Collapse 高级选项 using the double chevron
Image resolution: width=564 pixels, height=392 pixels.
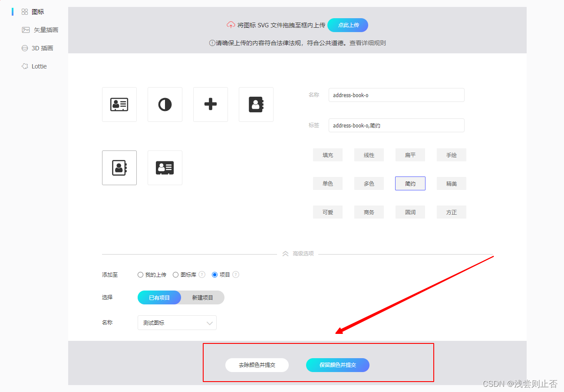click(285, 254)
